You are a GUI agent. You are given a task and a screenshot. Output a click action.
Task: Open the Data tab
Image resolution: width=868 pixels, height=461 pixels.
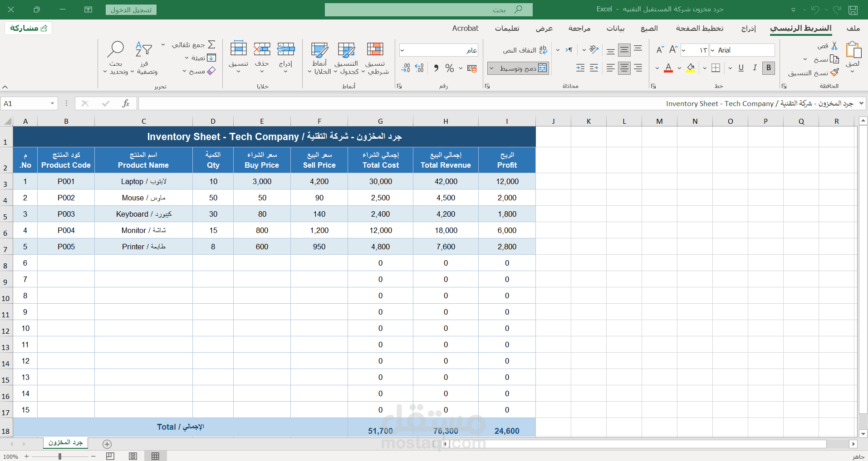pyautogui.click(x=616, y=28)
